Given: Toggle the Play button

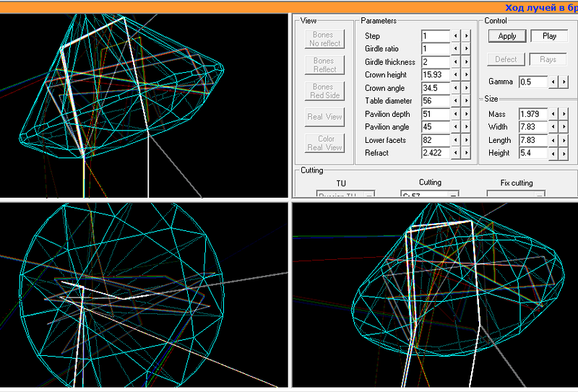Looking at the screenshot, I should tap(549, 35).
